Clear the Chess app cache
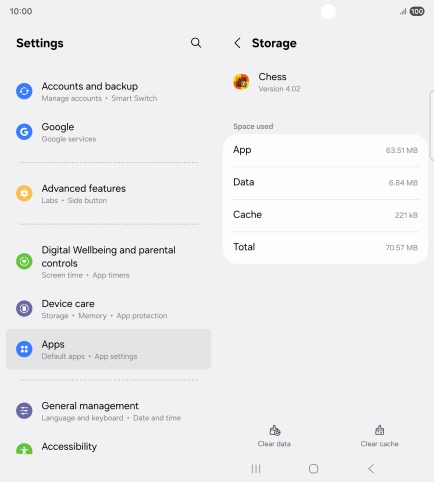 pos(379,436)
